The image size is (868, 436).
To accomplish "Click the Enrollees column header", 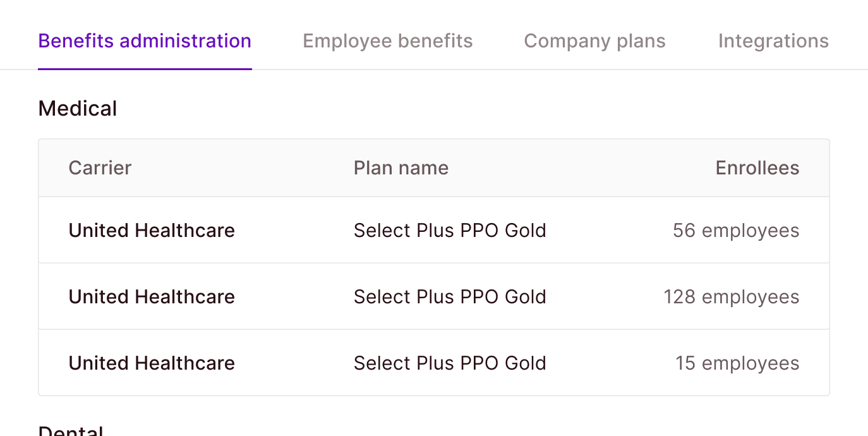I will (757, 168).
